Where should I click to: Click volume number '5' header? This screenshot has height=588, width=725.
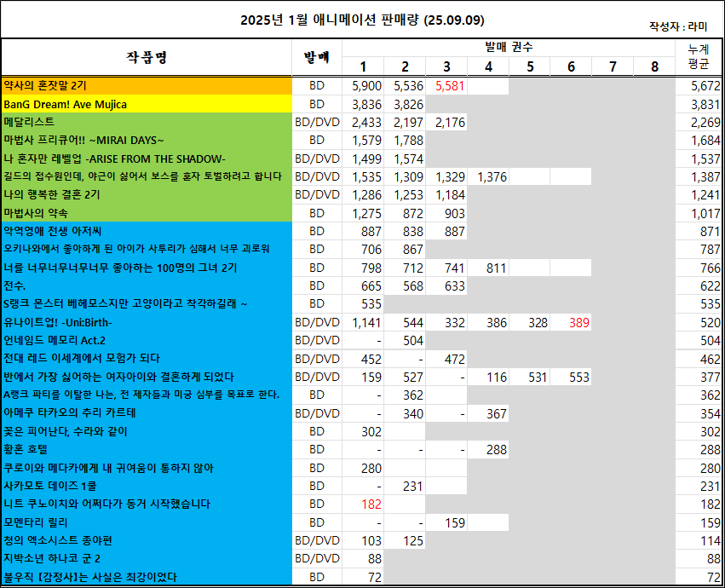pos(530,66)
